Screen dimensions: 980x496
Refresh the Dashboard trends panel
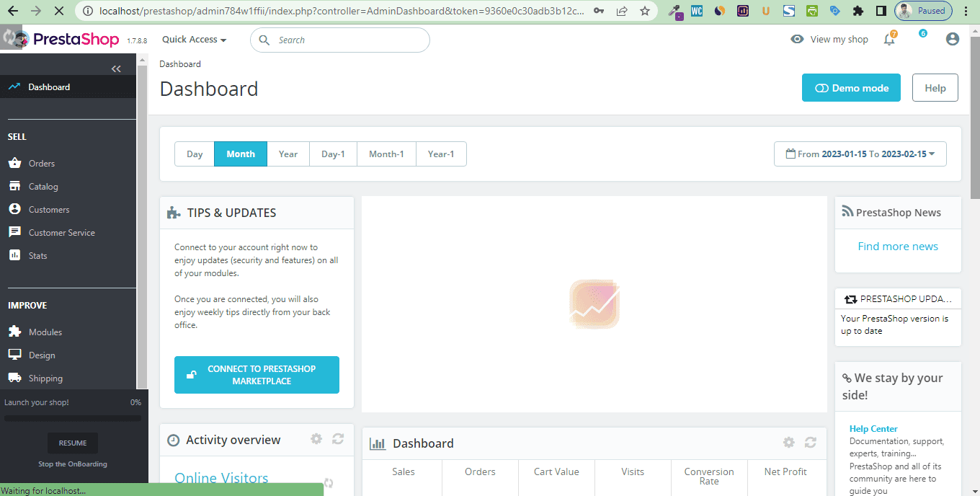[811, 443]
